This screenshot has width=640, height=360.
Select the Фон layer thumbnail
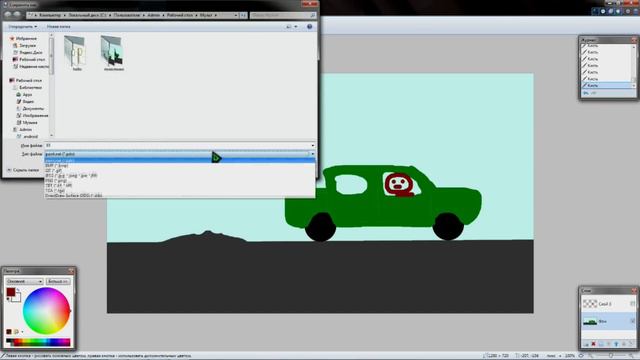click(x=590, y=321)
